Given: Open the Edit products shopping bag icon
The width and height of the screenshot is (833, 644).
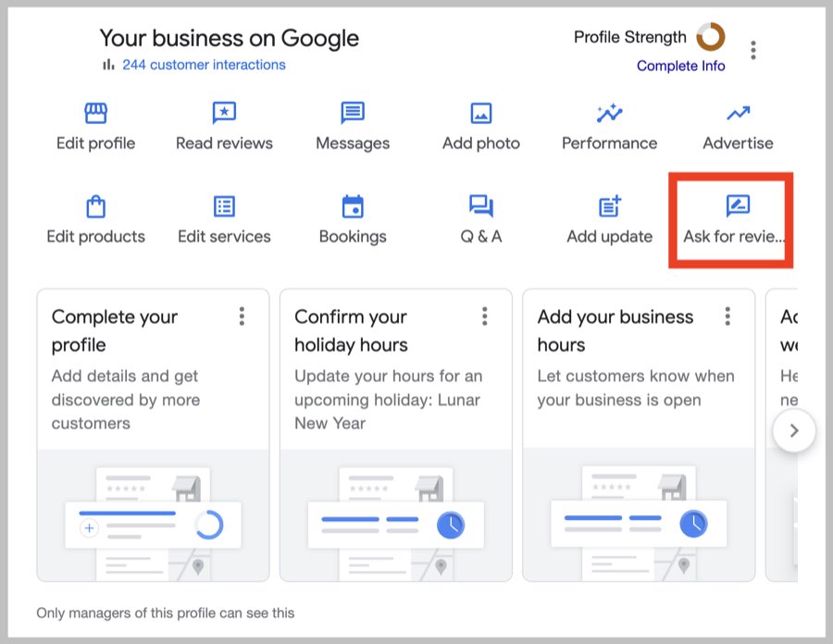Looking at the screenshot, I should (x=95, y=206).
